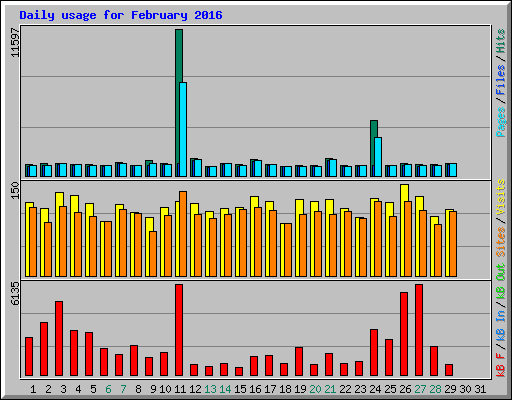
Task: Click the 11597 hits axis value
Action: point(15,42)
